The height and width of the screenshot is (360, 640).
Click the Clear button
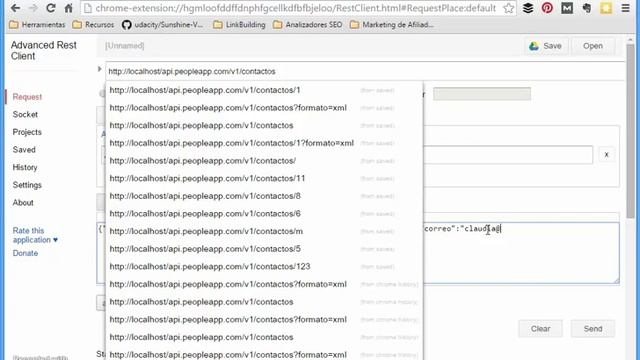pyautogui.click(x=540, y=329)
